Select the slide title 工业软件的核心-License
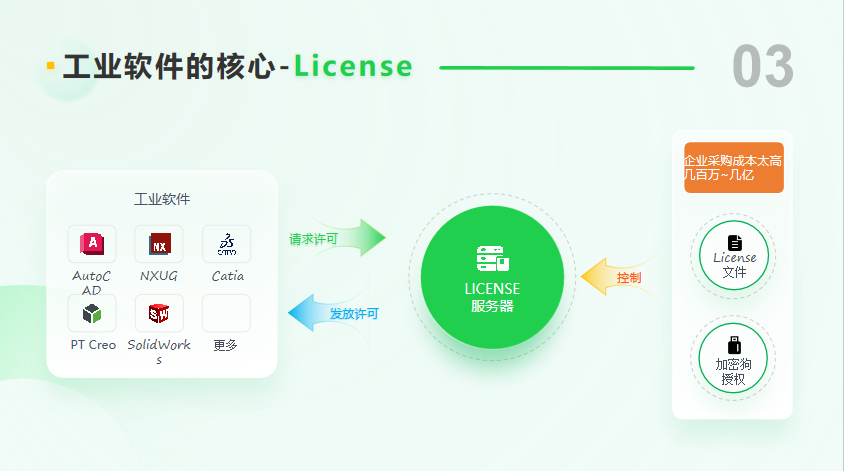Image resolution: width=844 pixels, height=471 pixels. coord(237,67)
